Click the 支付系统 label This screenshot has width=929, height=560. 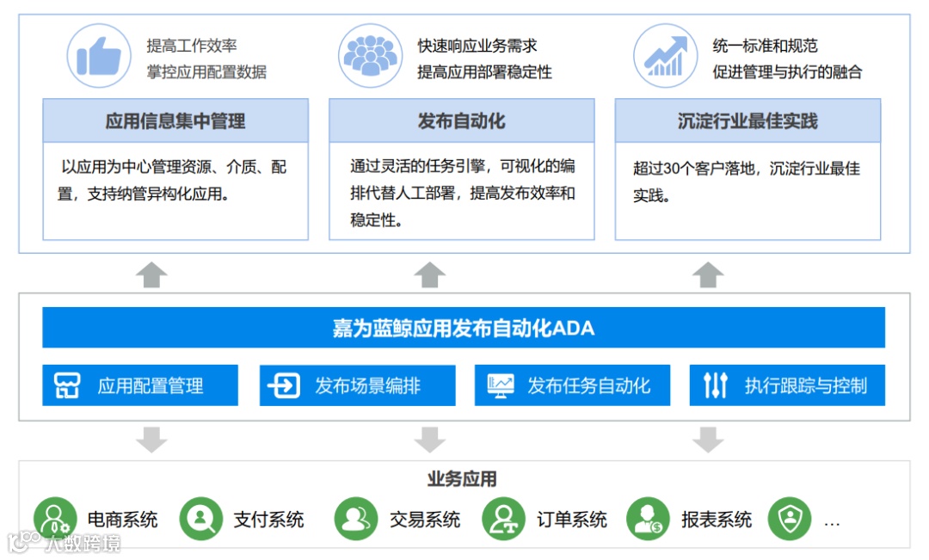click(269, 520)
